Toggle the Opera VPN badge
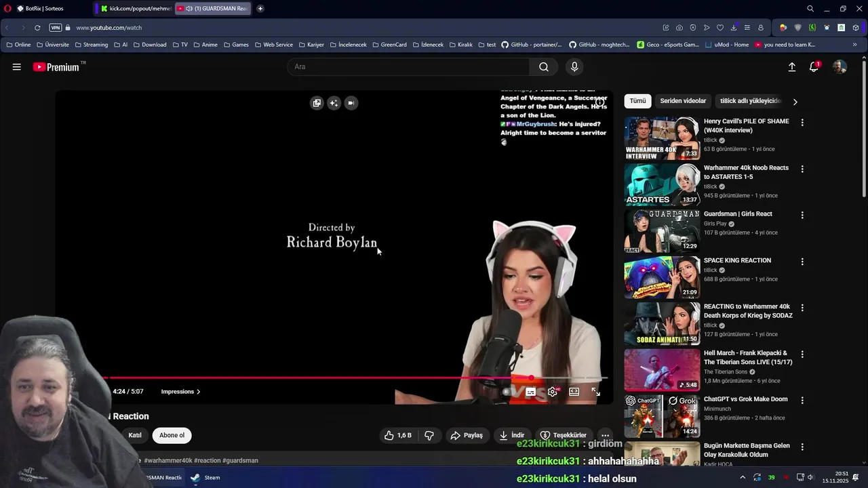 pos(56,28)
